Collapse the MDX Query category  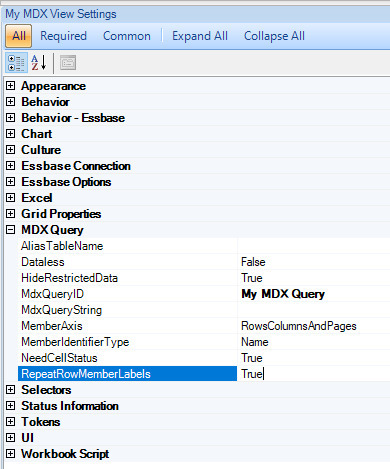click(x=11, y=230)
